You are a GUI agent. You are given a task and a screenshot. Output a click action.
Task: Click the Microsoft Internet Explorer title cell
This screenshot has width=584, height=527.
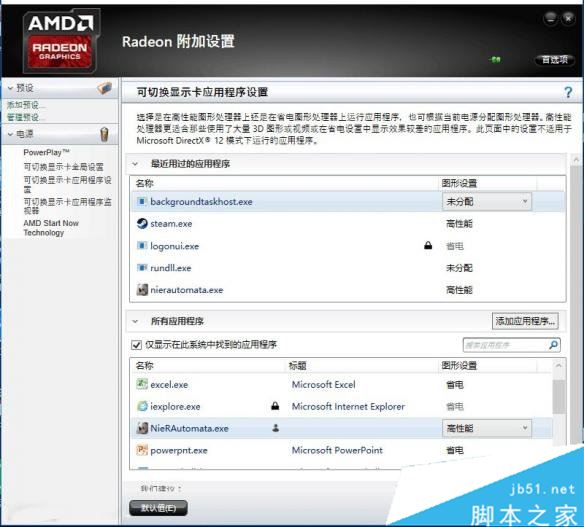coord(348,407)
